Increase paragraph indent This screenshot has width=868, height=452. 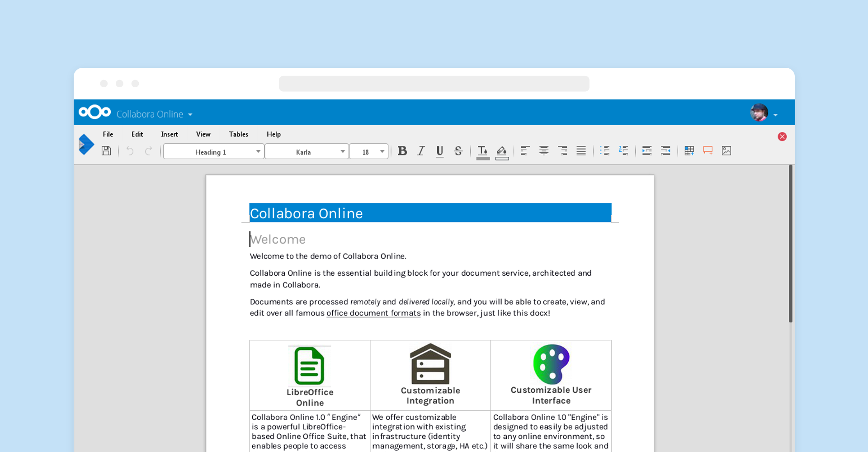coord(647,151)
